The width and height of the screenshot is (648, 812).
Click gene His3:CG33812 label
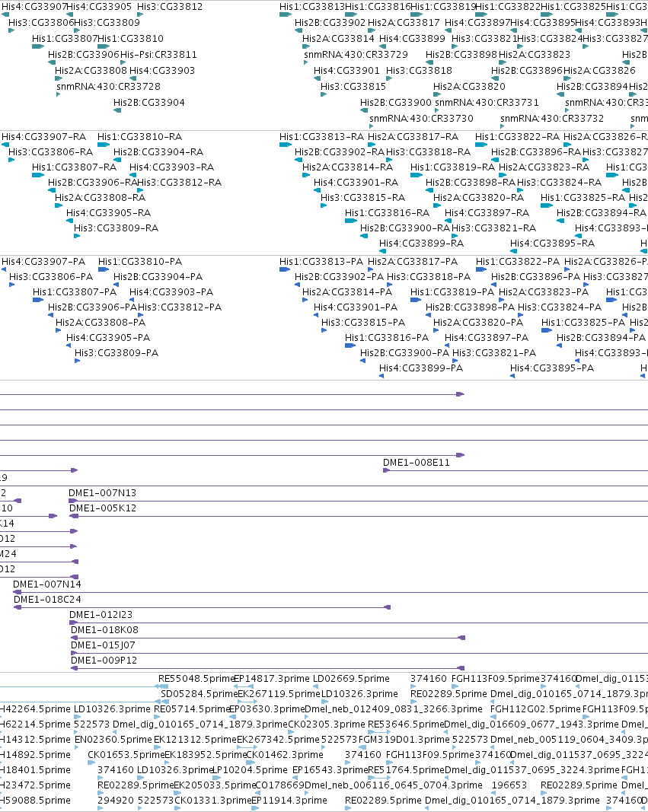(x=170, y=7)
